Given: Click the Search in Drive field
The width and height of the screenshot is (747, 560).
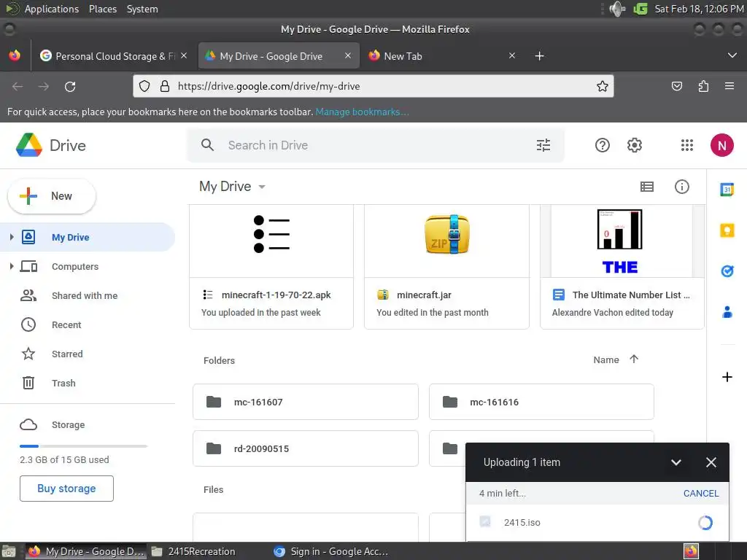Looking at the screenshot, I should coord(375,145).
